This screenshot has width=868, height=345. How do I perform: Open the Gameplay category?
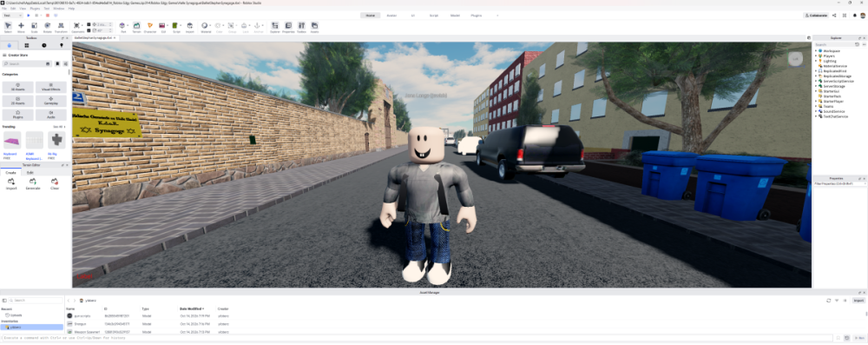click(x=51, y=101)
